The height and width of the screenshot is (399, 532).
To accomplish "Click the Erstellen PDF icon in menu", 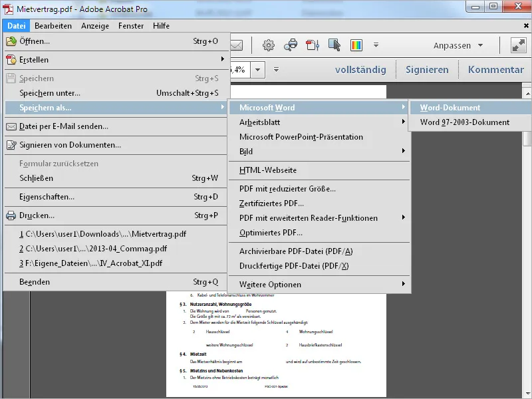I will tap(11, 60).
